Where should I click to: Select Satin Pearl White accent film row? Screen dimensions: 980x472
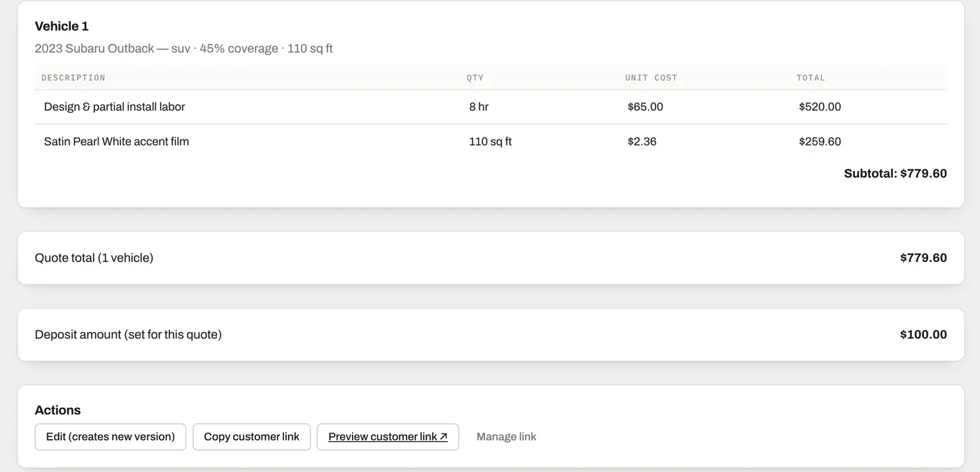(x=491, y=141)
